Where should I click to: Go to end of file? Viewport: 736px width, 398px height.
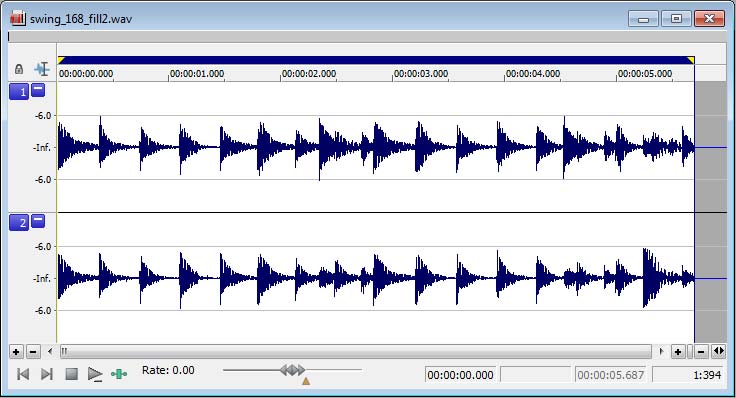point(46,374)
